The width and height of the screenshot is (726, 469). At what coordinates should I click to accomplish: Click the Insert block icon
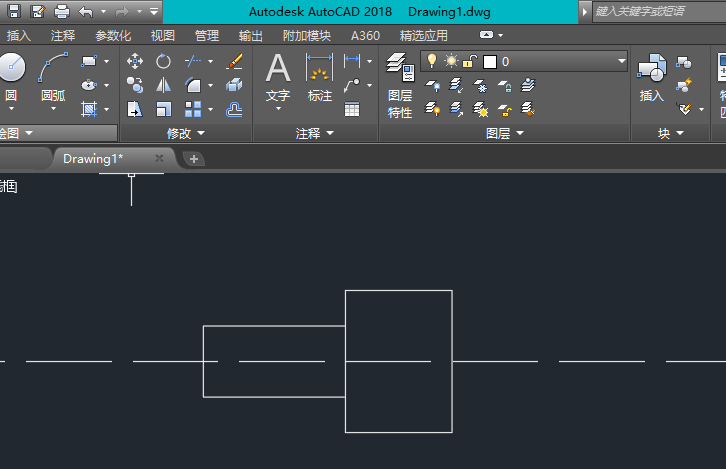pyautogui.click(x=651, y=67)
